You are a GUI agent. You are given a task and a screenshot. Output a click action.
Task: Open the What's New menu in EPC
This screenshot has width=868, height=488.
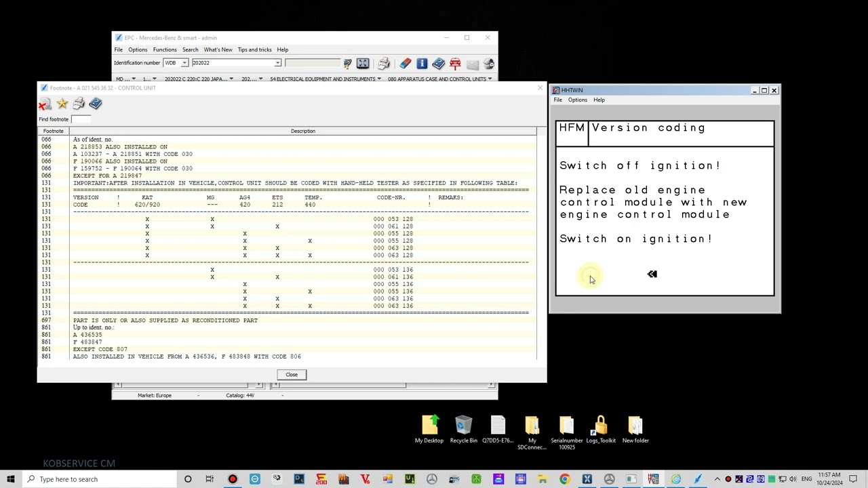tap(218, 49)
